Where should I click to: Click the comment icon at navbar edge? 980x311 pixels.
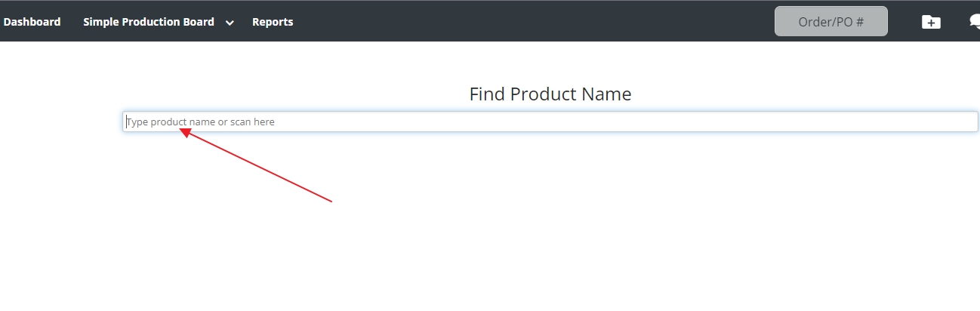tap(975, 22)
